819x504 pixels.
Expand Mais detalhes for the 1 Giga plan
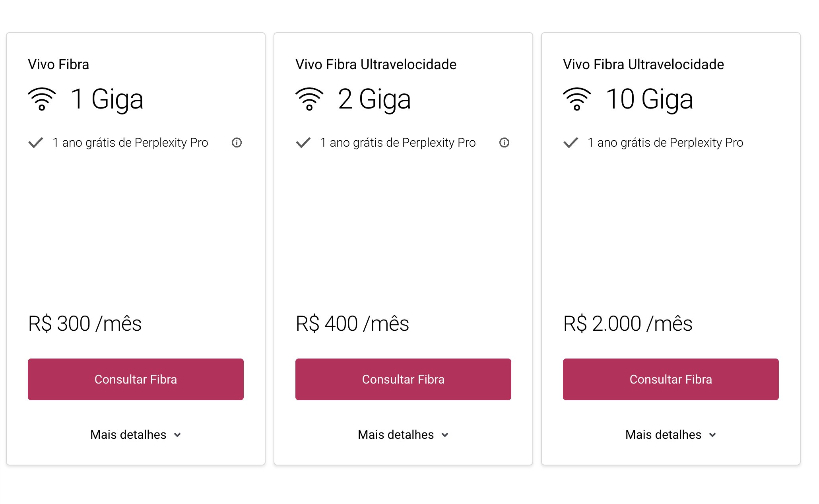(x=136, y=434)
